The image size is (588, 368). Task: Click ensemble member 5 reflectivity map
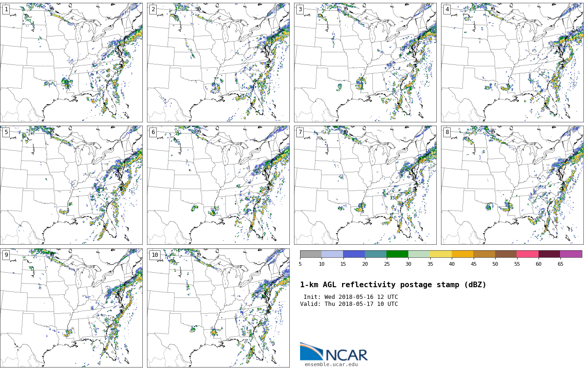coord(71,185)
